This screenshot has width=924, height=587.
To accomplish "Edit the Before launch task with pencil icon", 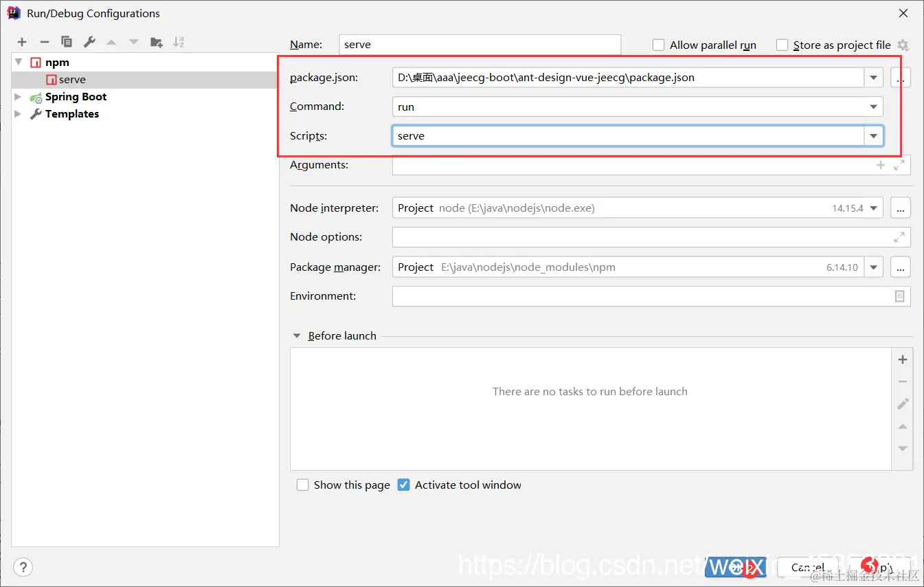I will click(903, 403).
